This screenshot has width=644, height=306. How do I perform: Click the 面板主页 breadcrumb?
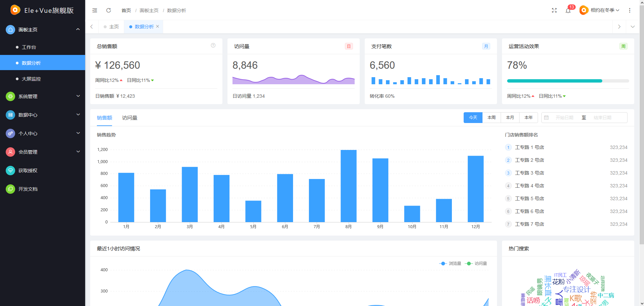click(x=149, y=10)
